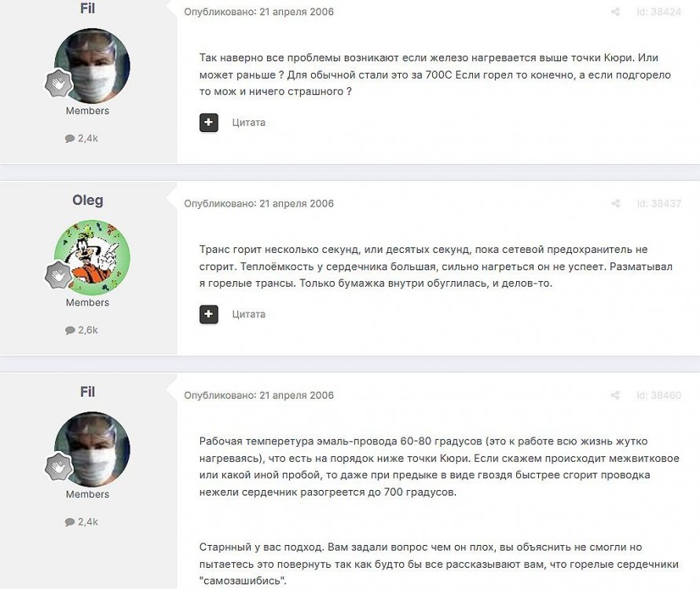
Task: Click the plus multiquote button in Oleg's post
Action: coord(208,314)
